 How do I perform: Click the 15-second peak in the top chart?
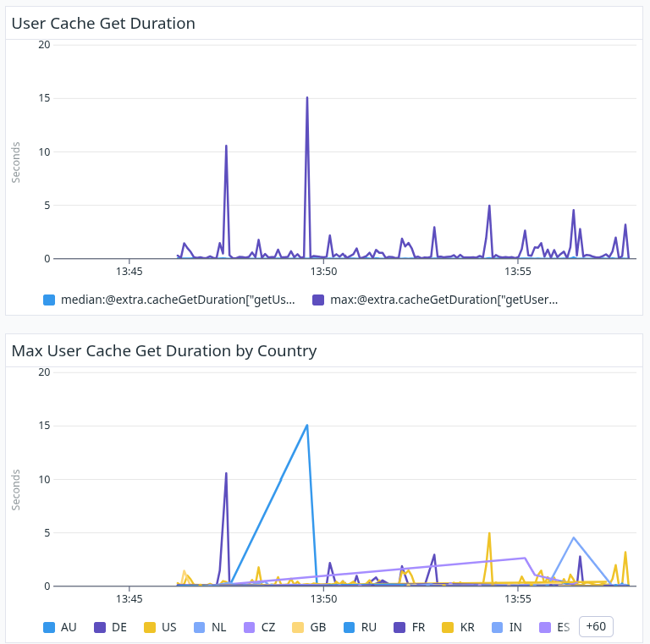(306, 98)
